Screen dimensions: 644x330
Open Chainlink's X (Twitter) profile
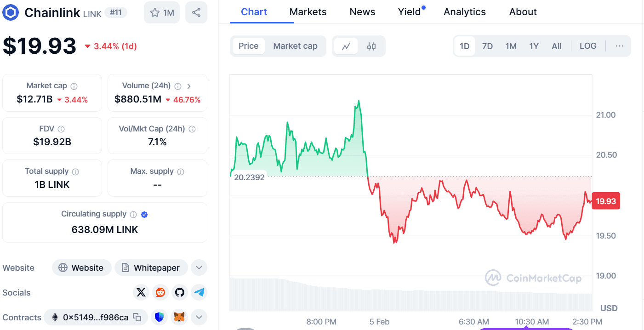[141, 292]
